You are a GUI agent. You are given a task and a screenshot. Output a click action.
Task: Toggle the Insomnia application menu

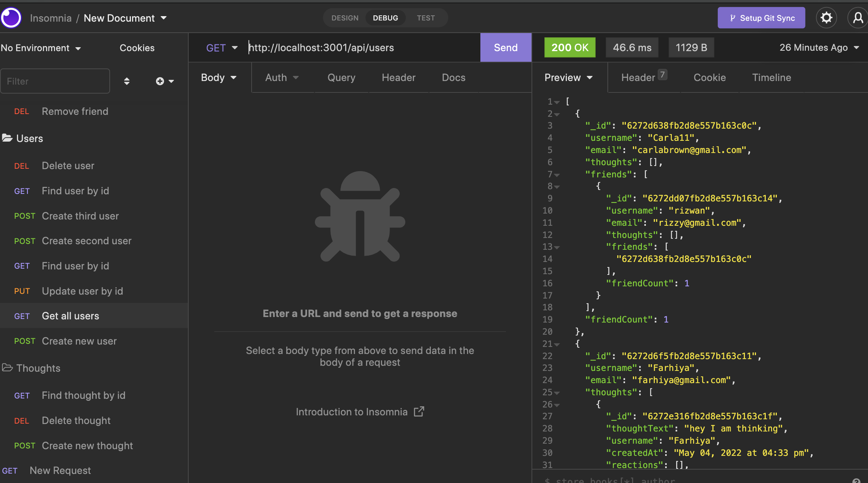point(12,17)
